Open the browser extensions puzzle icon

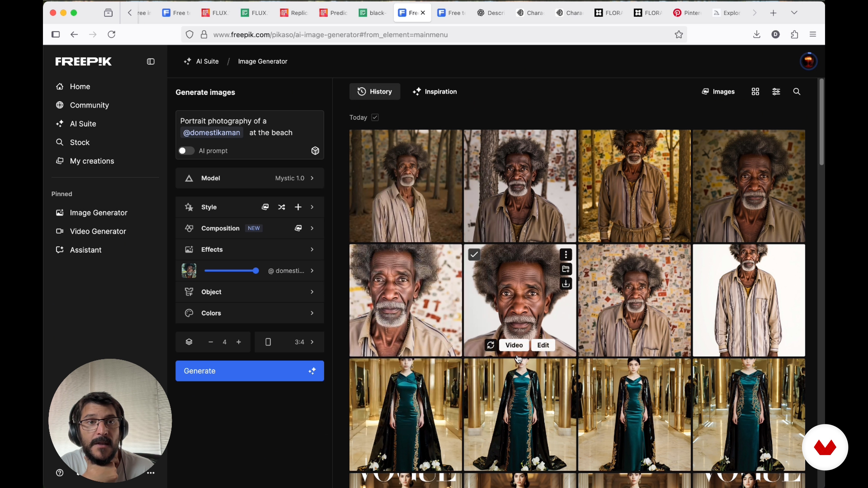pyautogui.click(x=794, y=34)
